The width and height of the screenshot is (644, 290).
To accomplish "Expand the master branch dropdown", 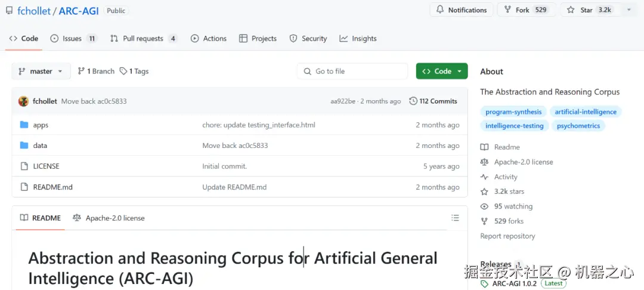I will point(41,72).
